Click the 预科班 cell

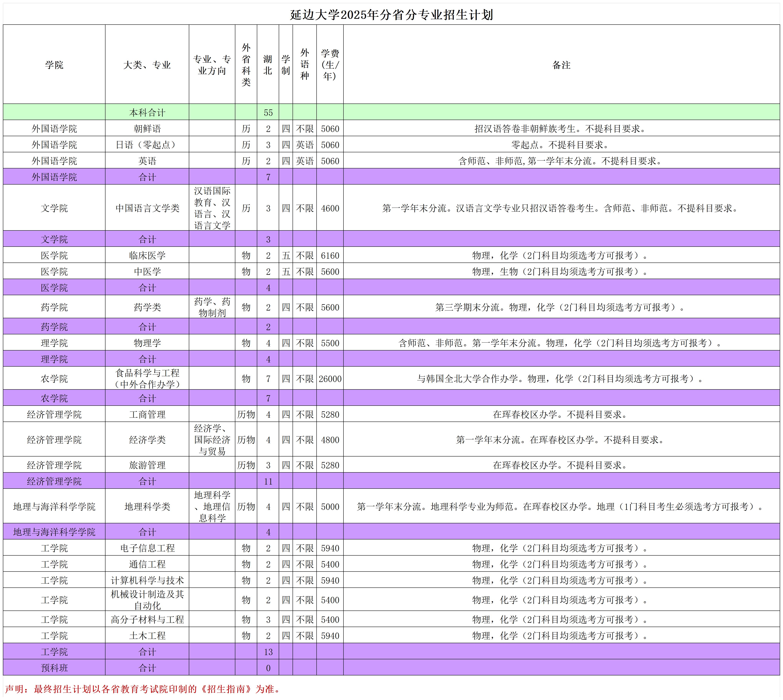tap(54, 668)
